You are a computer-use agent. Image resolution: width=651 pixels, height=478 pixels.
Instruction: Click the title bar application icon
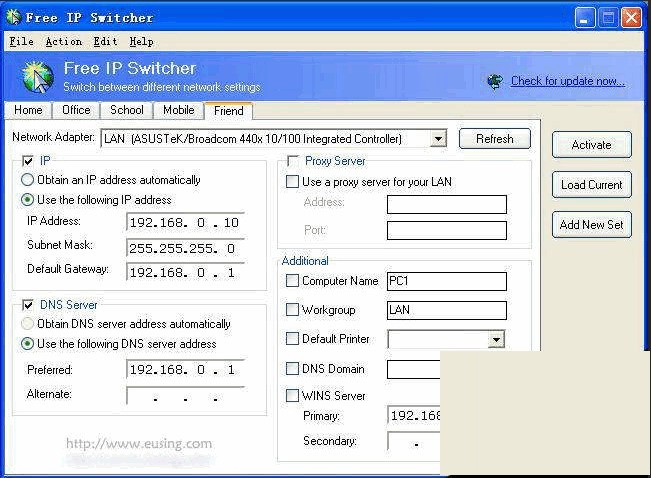click(13, 18)
